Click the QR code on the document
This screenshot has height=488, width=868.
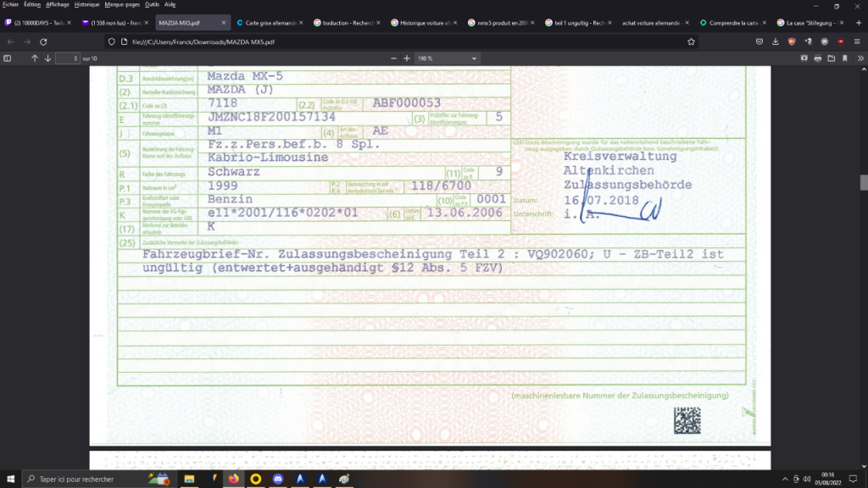point(687,420)
